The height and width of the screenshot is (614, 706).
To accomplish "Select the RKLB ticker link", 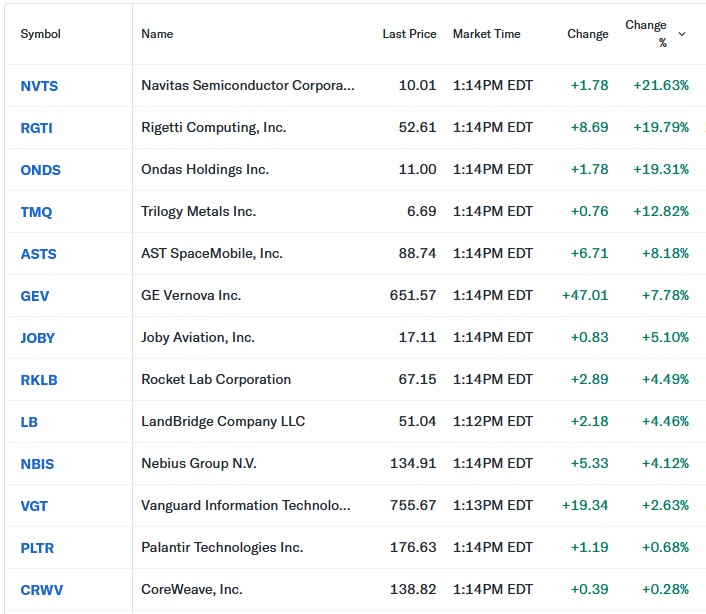I will point(38,380).
